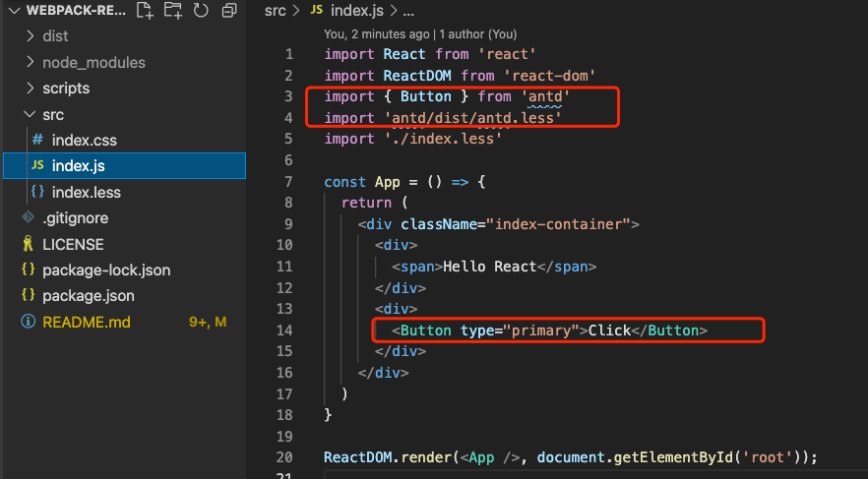Click line number 14 in the gutter
The image size is (868, 479).
coord(284,330)
